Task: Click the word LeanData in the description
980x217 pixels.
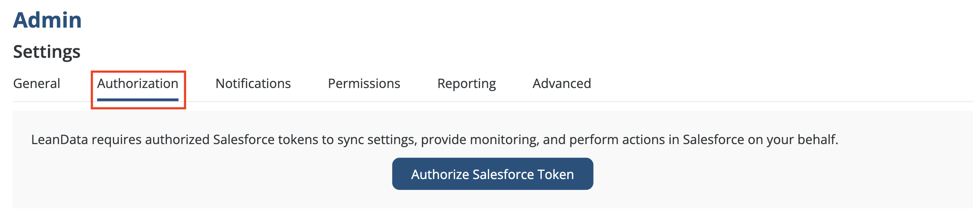Action: click(x=60, y=140)
